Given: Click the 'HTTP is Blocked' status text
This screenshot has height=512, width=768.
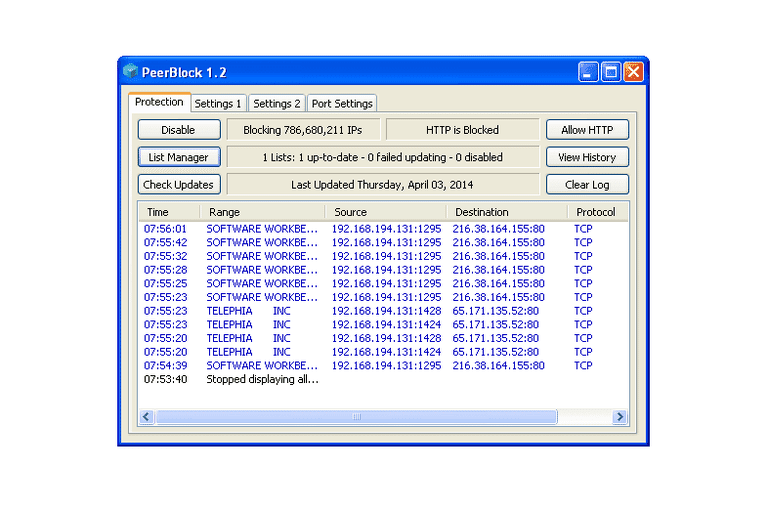Looking at the screenshot, I should 462,130.
